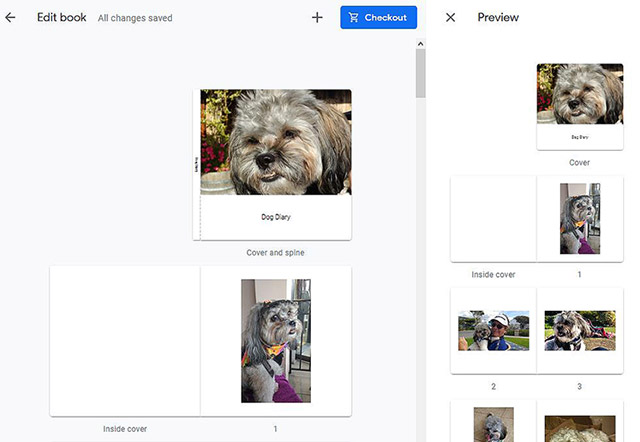Image resolution: width=640 pixels, height=442 pixels.
Task: Click the spine text on the cover
Action: click(196, 164)
